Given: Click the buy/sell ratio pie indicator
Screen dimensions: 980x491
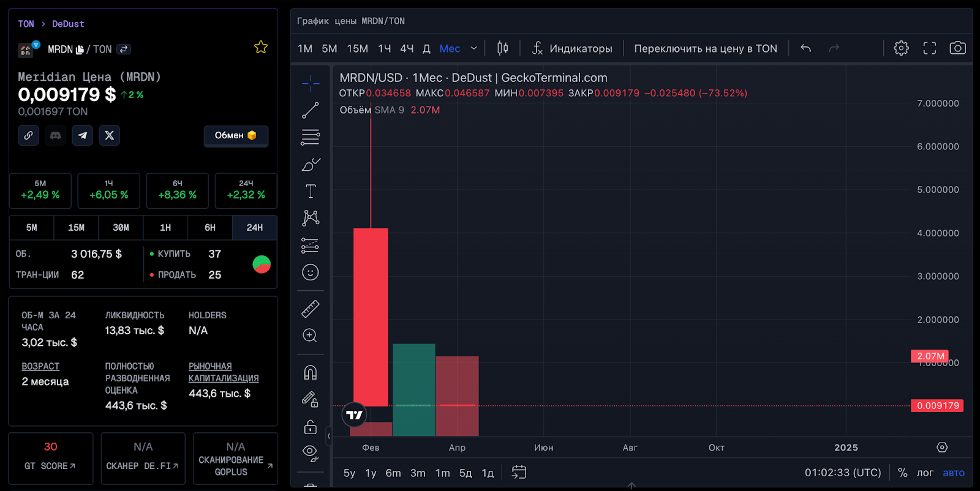Looking at the screenshot, I should [x=262, y=264].
